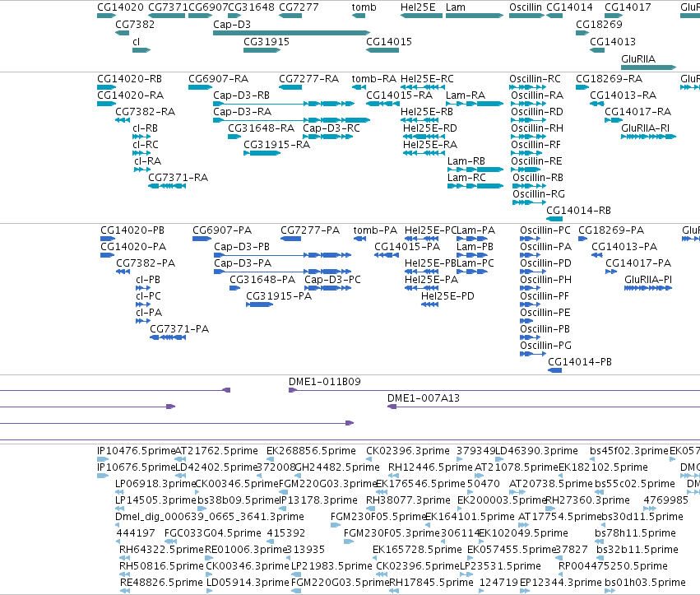Select transcript CG14014-RB
700x595 pixels.
point(554,220)
